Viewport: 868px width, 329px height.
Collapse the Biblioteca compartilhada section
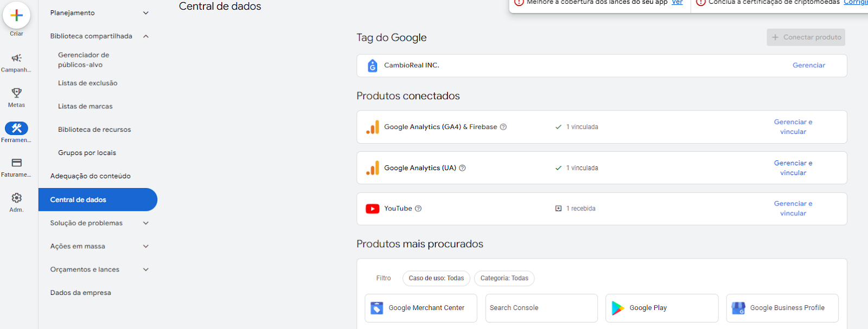(x=145, y=36)
